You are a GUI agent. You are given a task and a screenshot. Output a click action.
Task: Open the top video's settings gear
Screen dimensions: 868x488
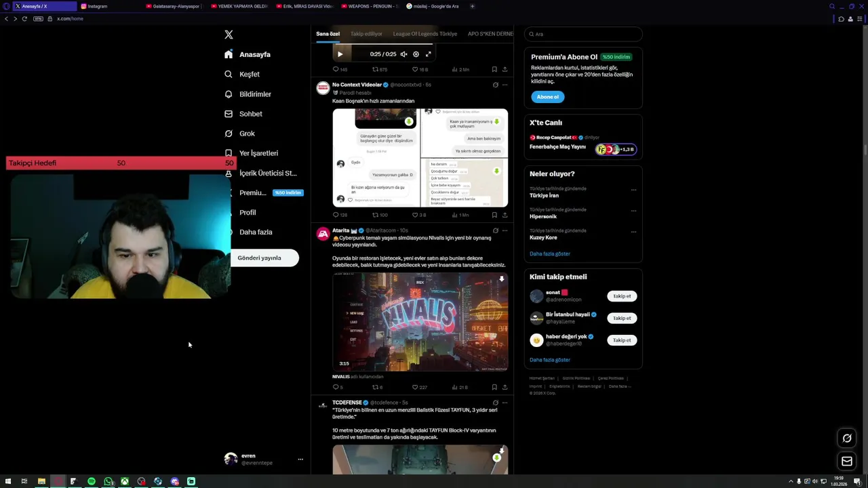[x=416, y=54]
